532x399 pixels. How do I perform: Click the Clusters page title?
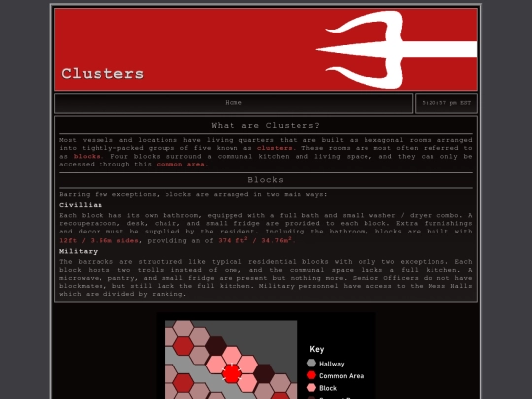102,74
